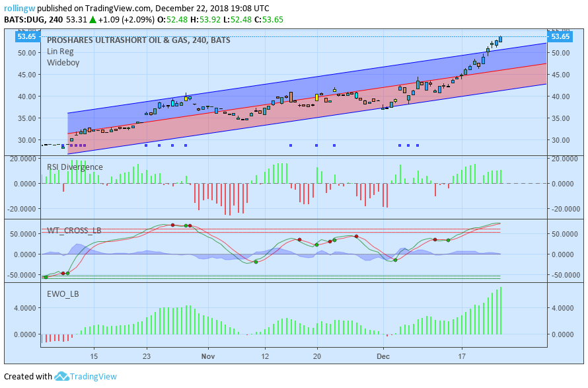Click the 17 date label on time axis
Viewport: 588px width, 388px height.
click(x=462, y=356)
